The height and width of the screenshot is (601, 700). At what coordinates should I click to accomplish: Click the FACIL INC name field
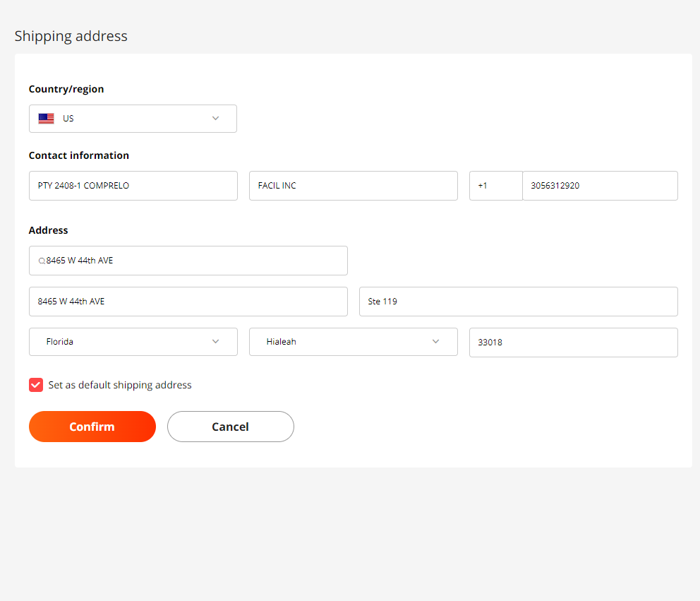coord(354,186)
